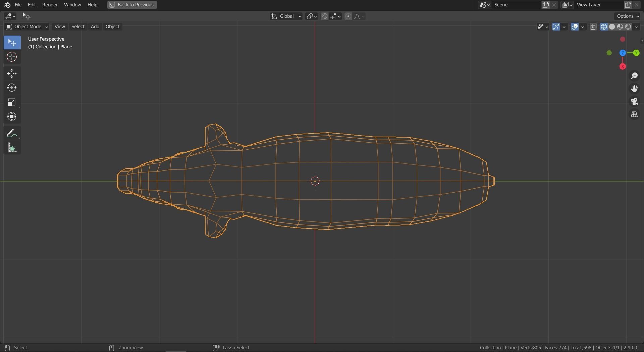Toggle proportional editing

pyautogui.click(x=348, y=16)
